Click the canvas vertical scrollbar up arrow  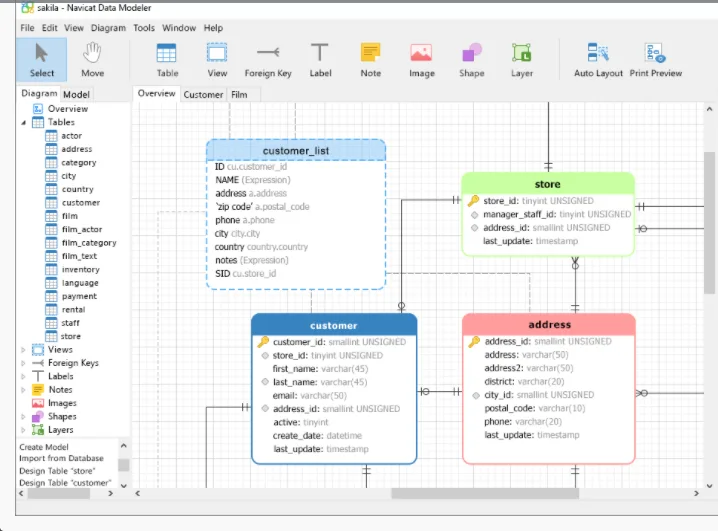coord(709,109)
